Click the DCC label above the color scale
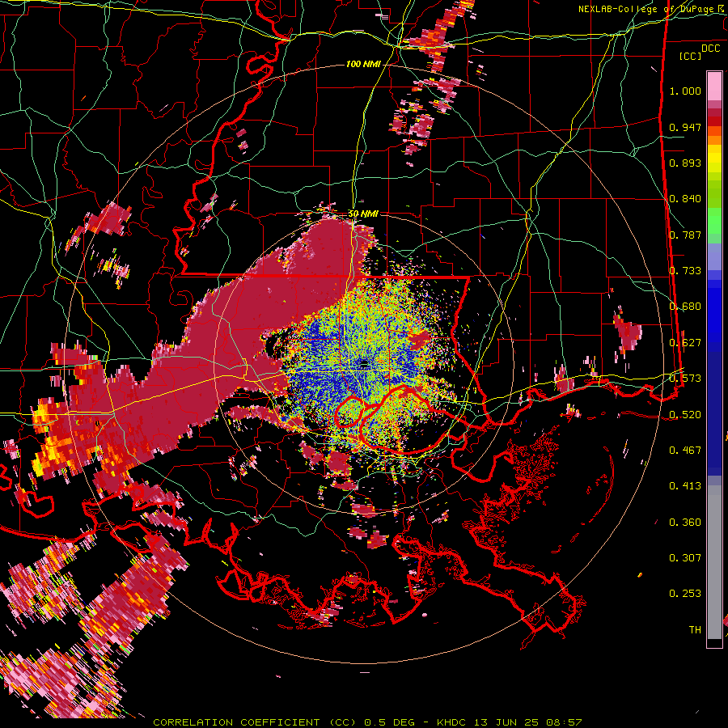 (x=710, y=49)
